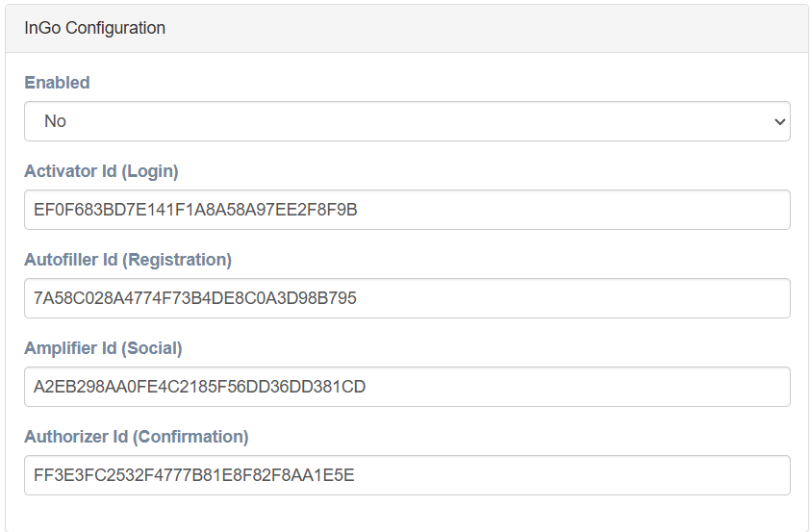Focus the Authorizer Id (Confirmation) input field
Viewport: 810px width, 532px height.
(407, 475)
